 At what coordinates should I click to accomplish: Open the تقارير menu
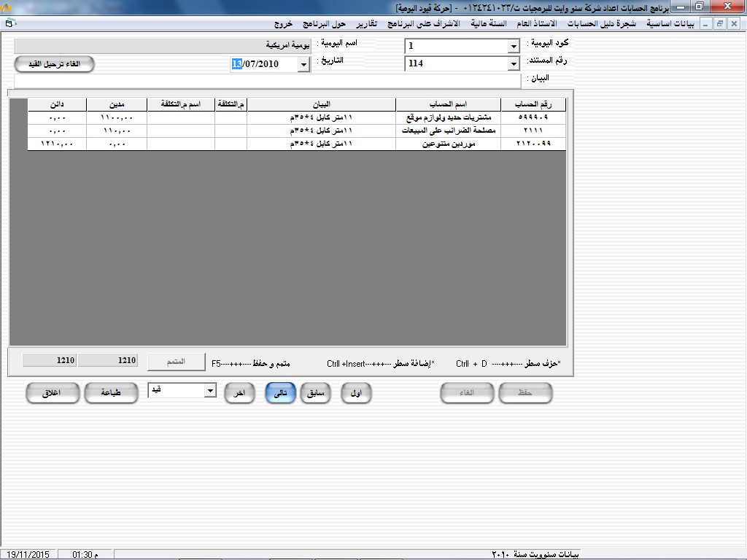(x=362, y=23)
